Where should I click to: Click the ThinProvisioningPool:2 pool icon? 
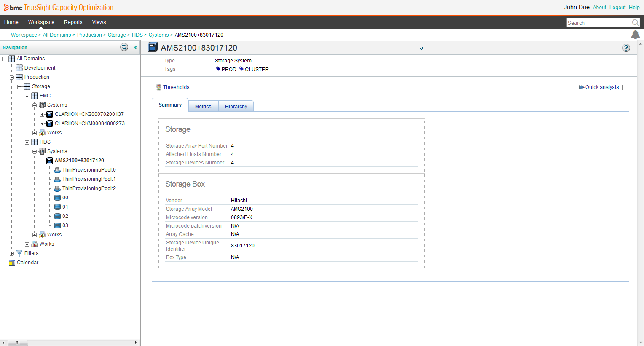[x=57, y=188]
